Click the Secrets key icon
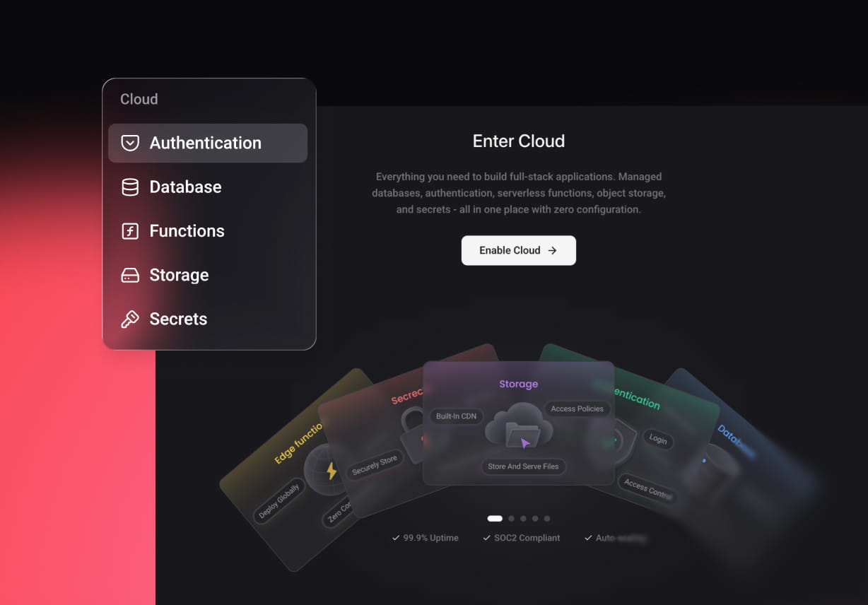868x605 pixels. click(x=130, y=319)
